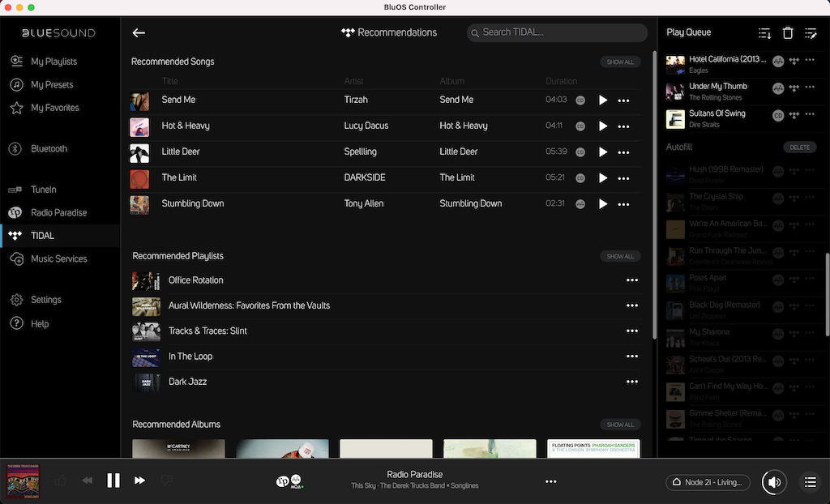
Task: Open now playing more options menu
Action: point(551,482)
